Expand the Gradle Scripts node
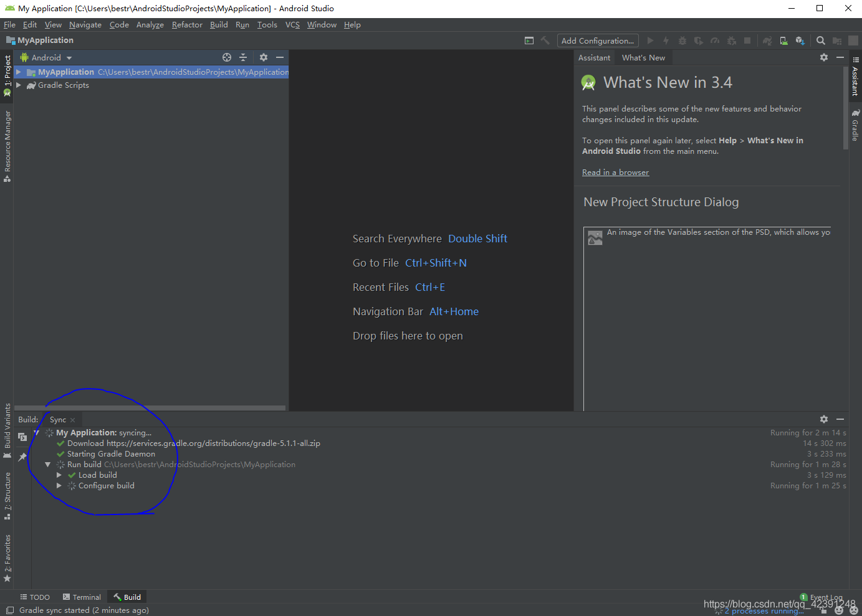 (18, 85)
